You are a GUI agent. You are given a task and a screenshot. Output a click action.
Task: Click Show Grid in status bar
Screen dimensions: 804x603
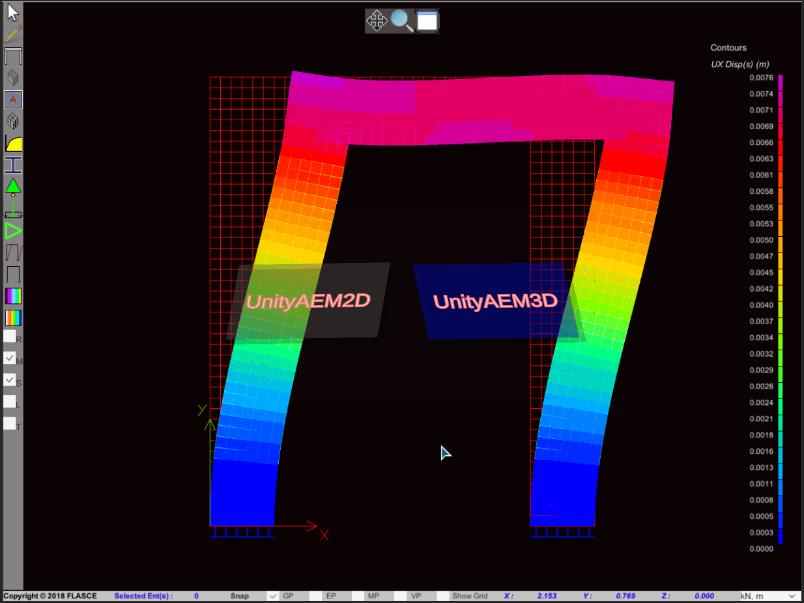pos(470,595)
